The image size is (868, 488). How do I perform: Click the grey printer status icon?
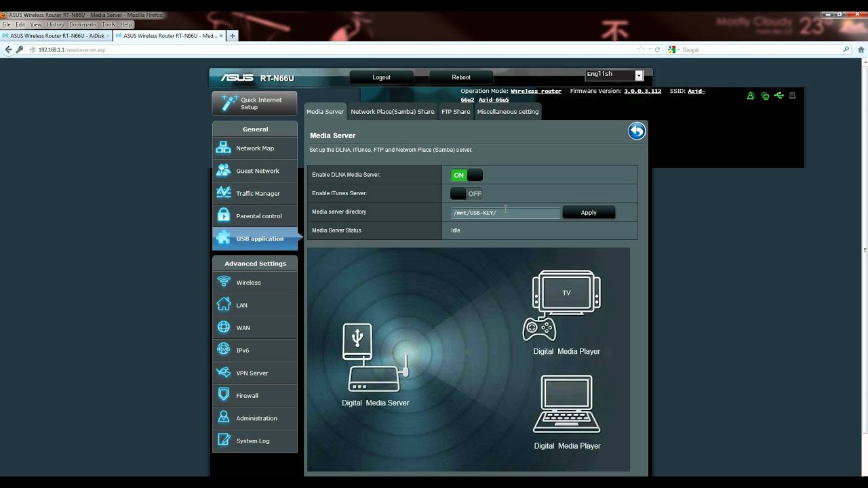click(x=792, y=96)
